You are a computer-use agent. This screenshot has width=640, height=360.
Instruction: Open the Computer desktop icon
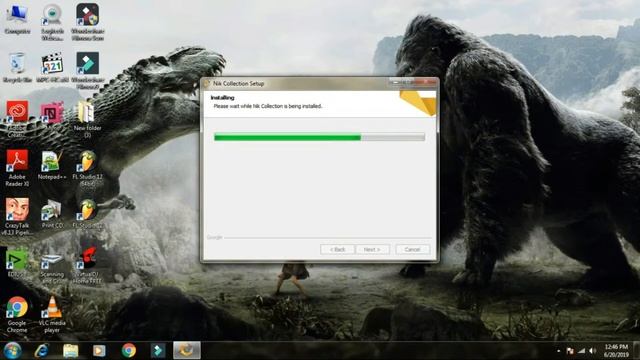point(17,19)
